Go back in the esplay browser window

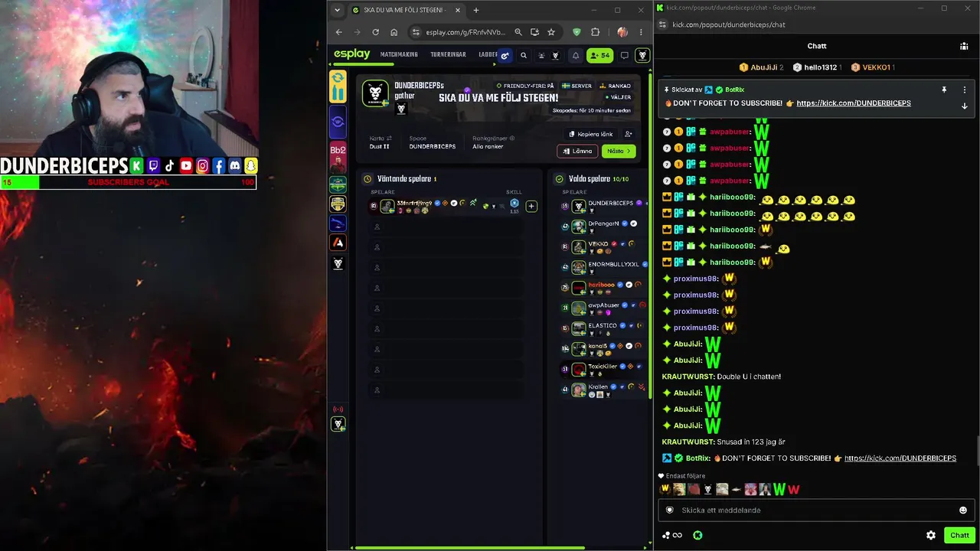pyautogui.click(x=339, y=32)
